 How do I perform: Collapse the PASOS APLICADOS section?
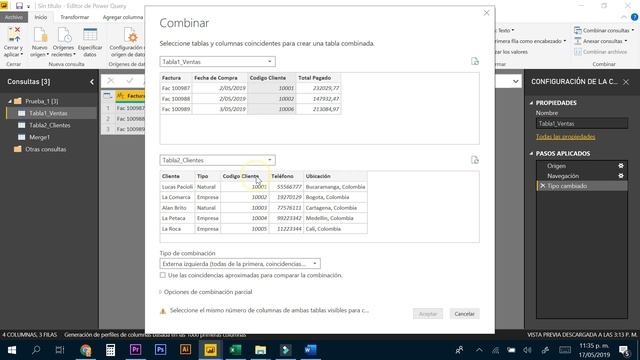click(531, 153)
